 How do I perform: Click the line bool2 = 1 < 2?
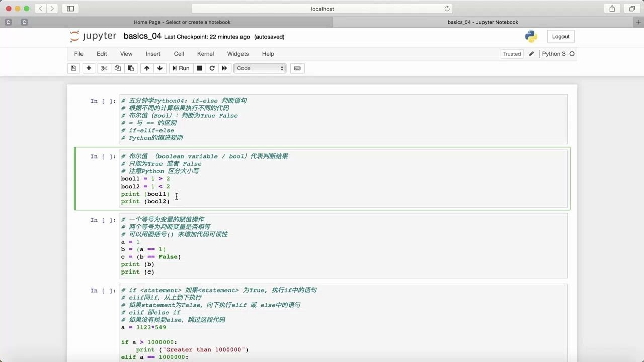click(x=145, y=186)
